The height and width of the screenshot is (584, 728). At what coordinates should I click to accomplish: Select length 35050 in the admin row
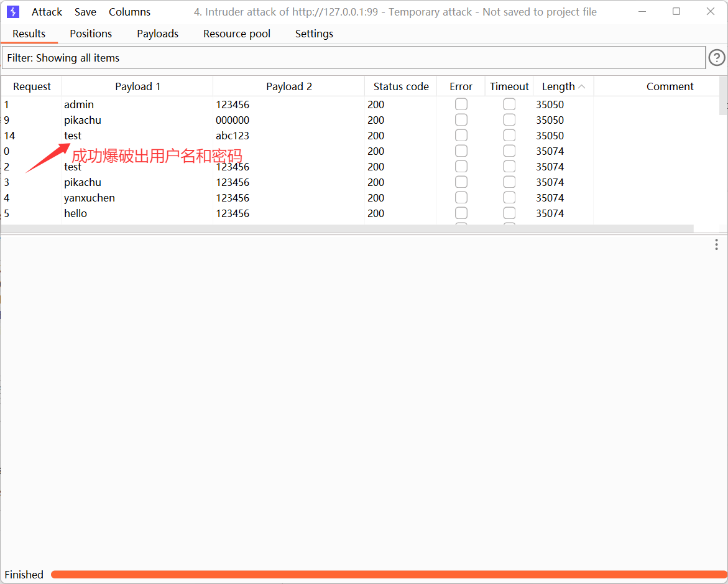point(563,104)
